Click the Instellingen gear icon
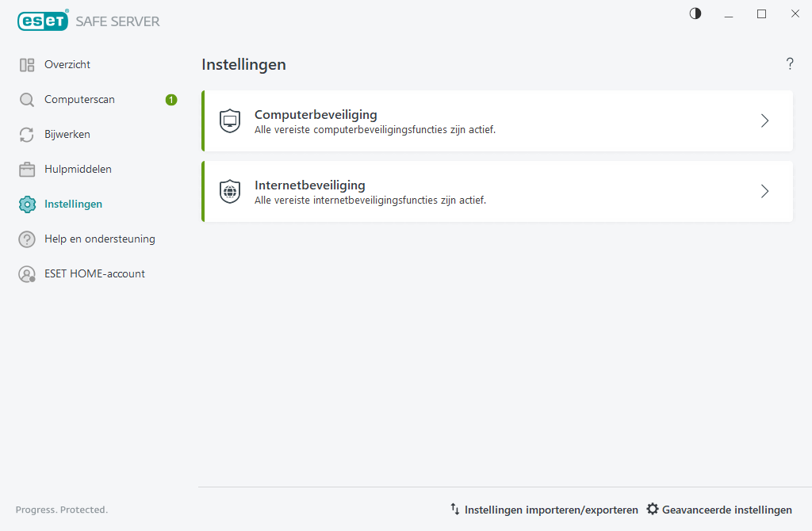The image size is (812, 531). (x=26, y=204)
